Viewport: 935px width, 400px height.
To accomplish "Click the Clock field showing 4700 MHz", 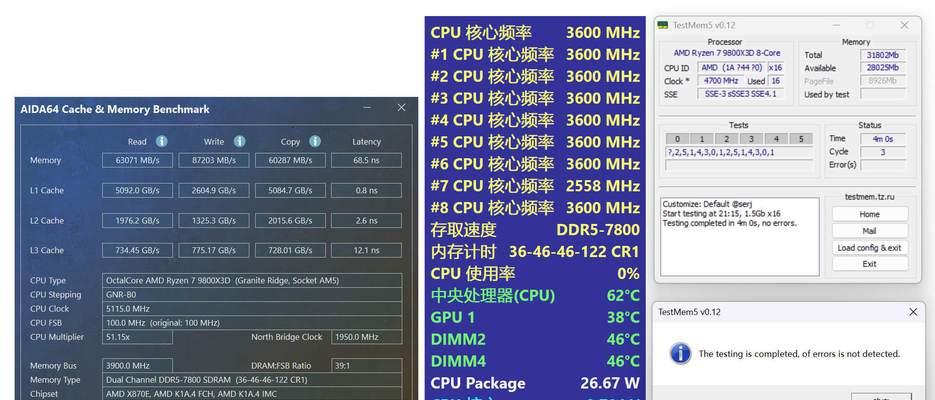I will (720, 81).
